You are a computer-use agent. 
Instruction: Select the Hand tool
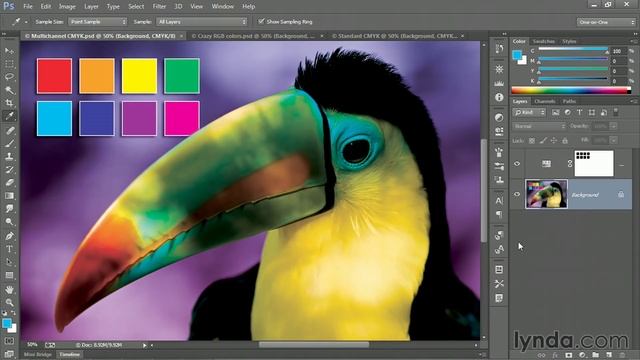[x=9, y=289]
